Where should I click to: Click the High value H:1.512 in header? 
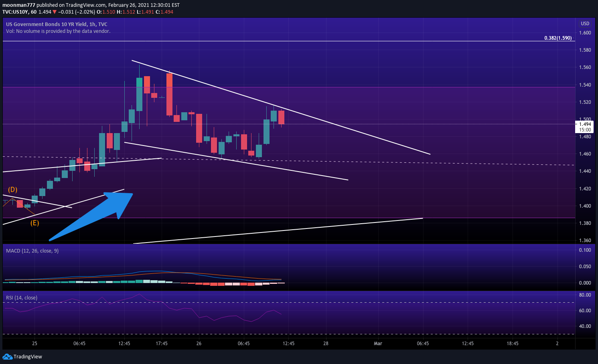pos(126,12)
